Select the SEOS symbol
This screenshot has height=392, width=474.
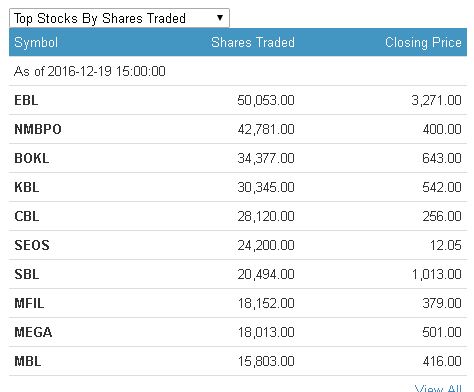point(32,245)
